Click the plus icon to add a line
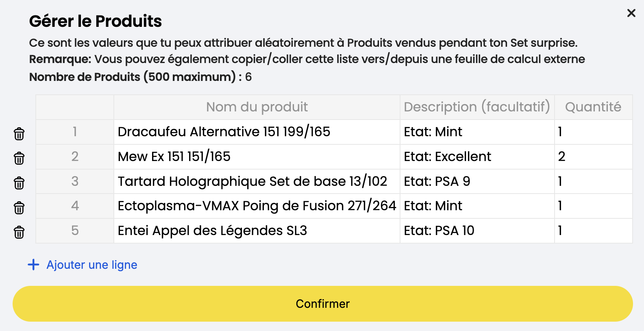Screen dimensions: 644x331 point(33,265)
